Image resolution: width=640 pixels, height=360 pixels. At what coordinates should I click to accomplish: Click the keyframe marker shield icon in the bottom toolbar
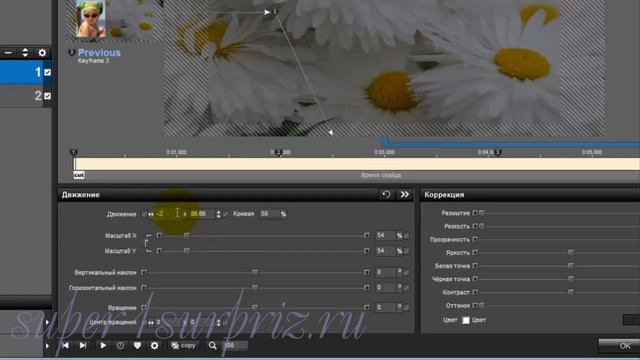(137, 346)
